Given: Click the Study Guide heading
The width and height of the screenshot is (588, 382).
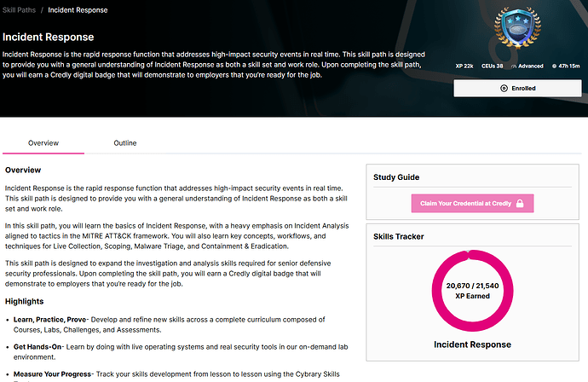Looking at the screenshot, I should 397,177.
